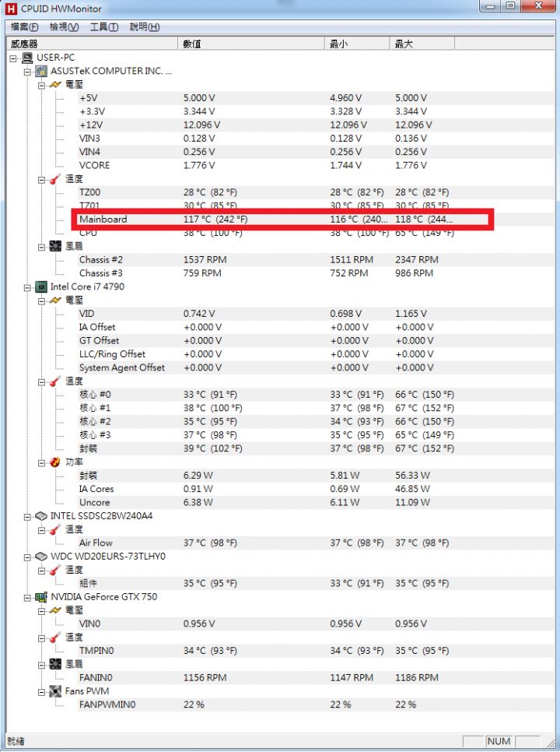Click the ASUSTeK motherboard icon
The height and width of the screenshot is (752, 560).
pos(41,71)
